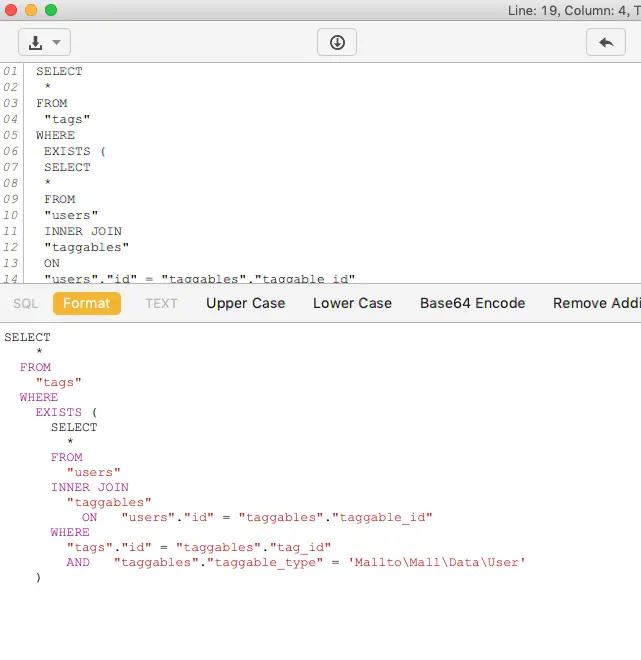
Task: Click "tags" on editor line 04
Action: click(67, 120)
